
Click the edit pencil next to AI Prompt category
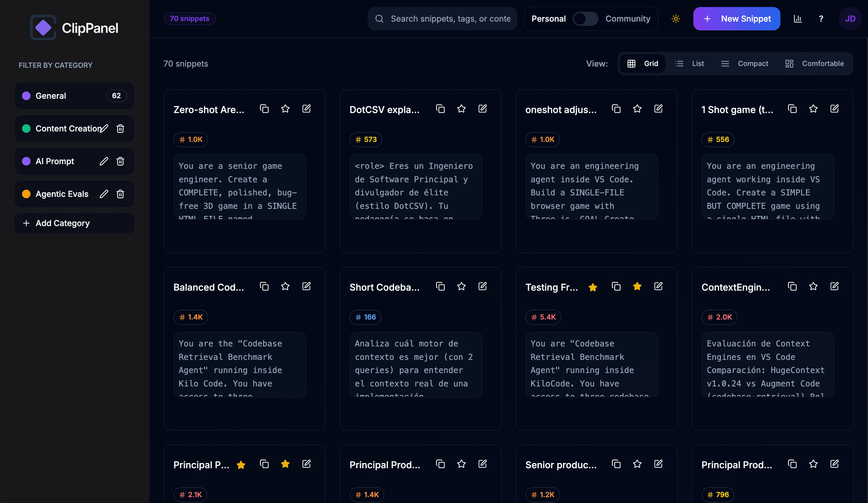pos(104,161)
